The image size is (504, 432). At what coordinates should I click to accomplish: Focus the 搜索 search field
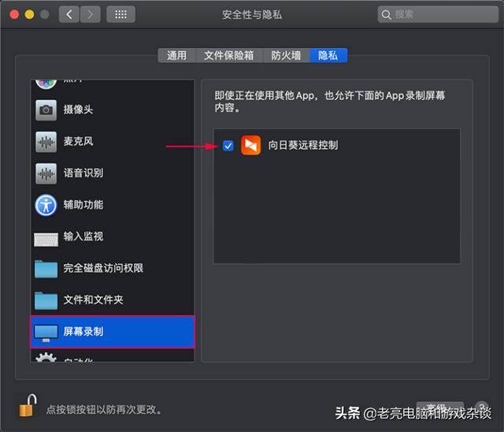point(438,14)
